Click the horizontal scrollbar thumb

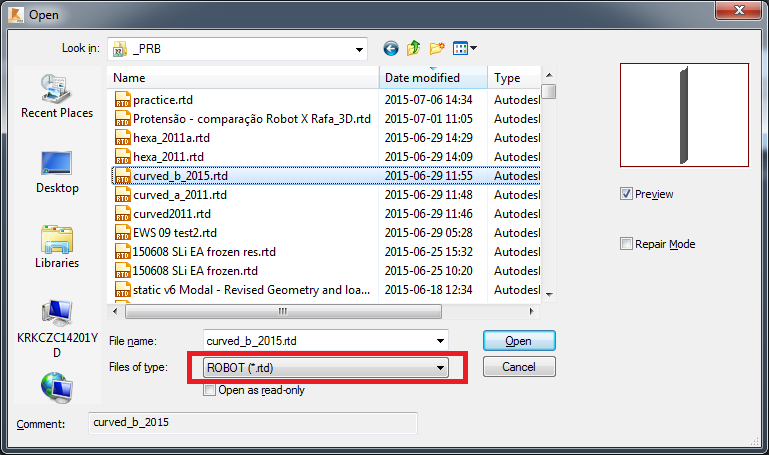pos(283,311)
